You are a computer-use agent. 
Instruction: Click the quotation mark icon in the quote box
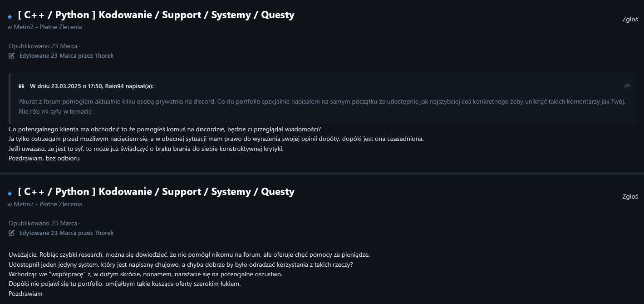(21, 86)
